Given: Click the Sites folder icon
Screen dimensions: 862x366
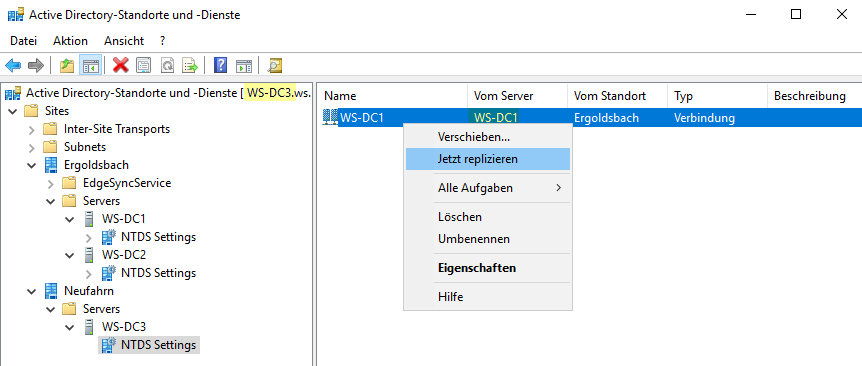Looking at the screenshot, I should (32, 111).
